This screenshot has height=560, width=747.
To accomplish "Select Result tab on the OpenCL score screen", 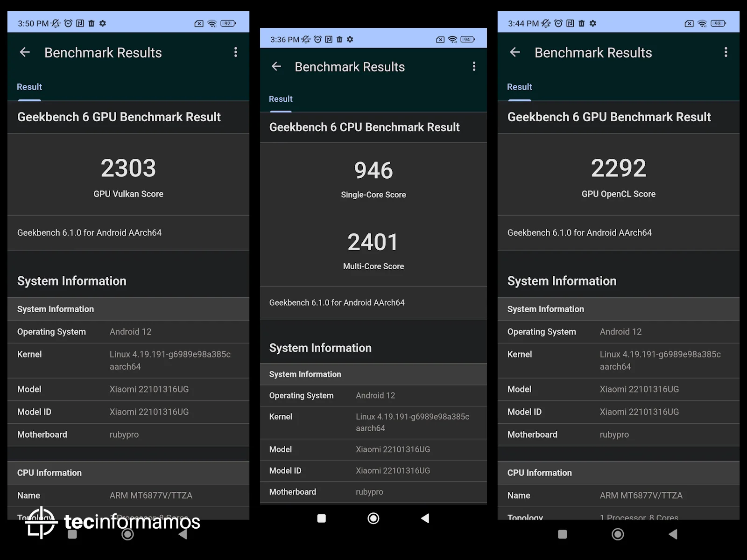I will (520, 87).
